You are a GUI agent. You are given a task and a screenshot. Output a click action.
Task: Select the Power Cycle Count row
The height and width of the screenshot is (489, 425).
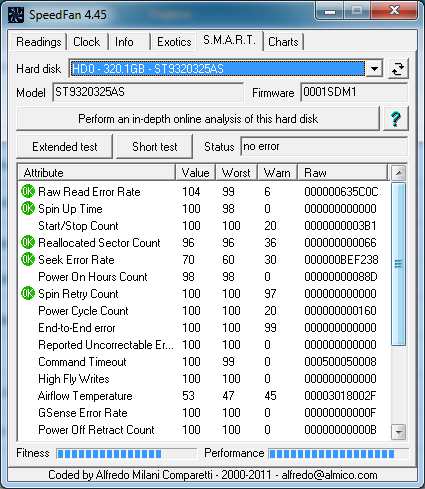pyautogui.click(x=204, y=311)
